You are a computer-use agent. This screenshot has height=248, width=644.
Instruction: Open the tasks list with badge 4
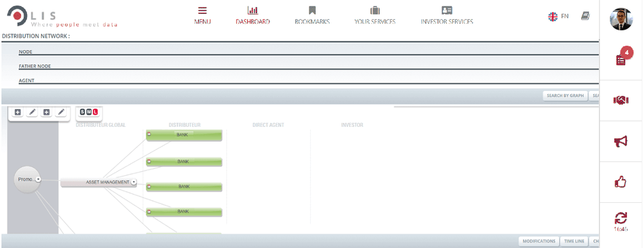621,60
